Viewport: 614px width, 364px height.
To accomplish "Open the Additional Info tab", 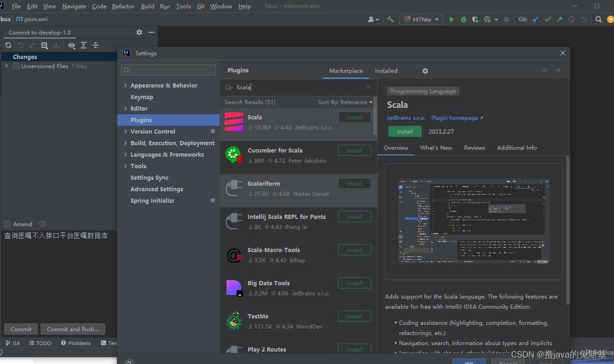I will coord(517,147).
